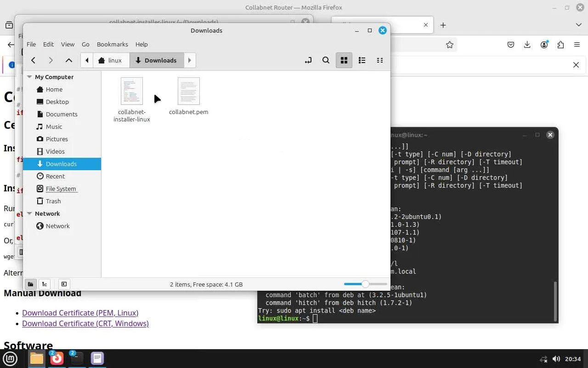The image size is (588, 368).
Task: Open the Firefox extensions panel
Action: 560,45
